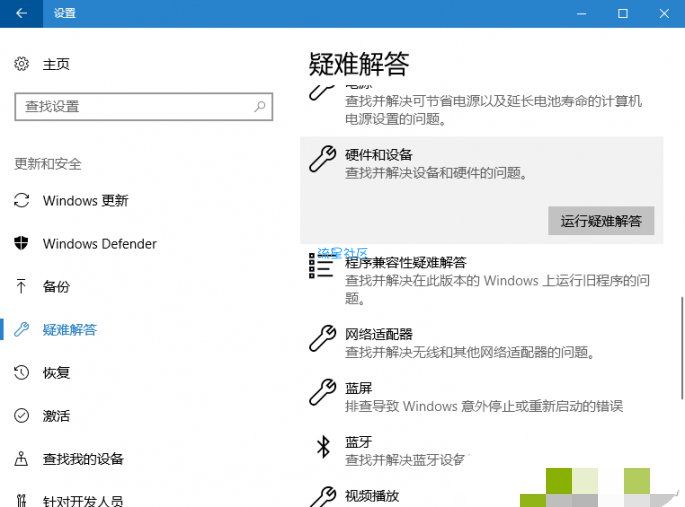Screen dimensions: 685x507
Task: Open 针对开发人员 section
Action: click(x=83, y=501)
